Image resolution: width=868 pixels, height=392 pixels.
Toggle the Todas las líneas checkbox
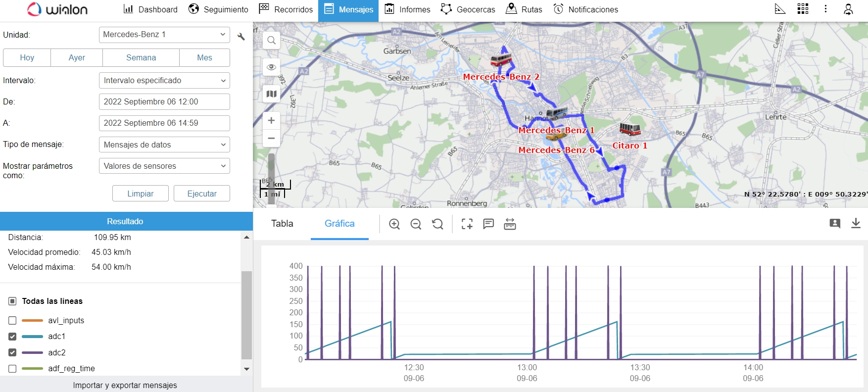(12, 301)
